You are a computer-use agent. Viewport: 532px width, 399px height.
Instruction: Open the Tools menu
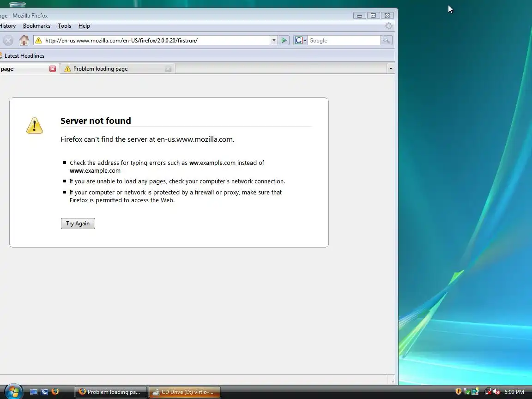pos(64,26)
